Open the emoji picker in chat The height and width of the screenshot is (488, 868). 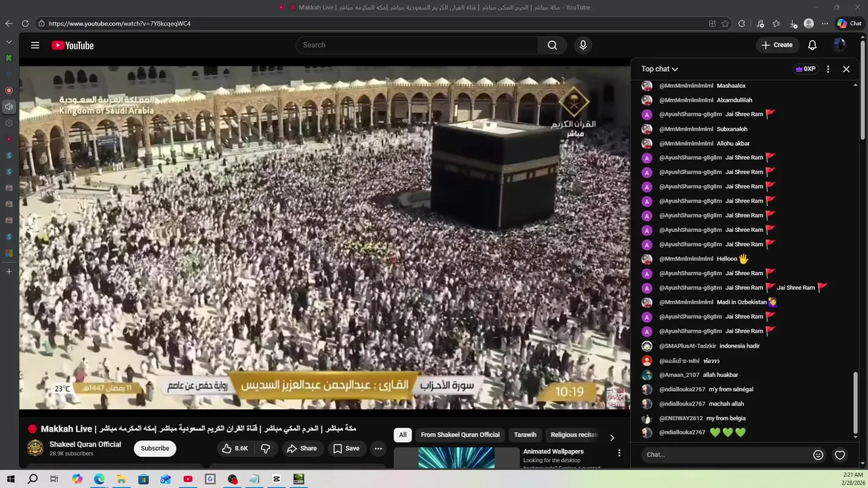click(x=818, y=455)
